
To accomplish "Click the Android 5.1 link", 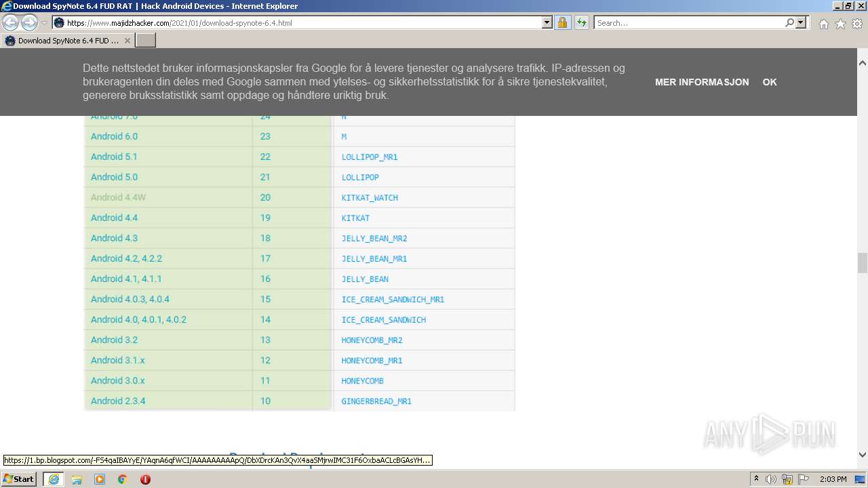I will tap(114, 157).
